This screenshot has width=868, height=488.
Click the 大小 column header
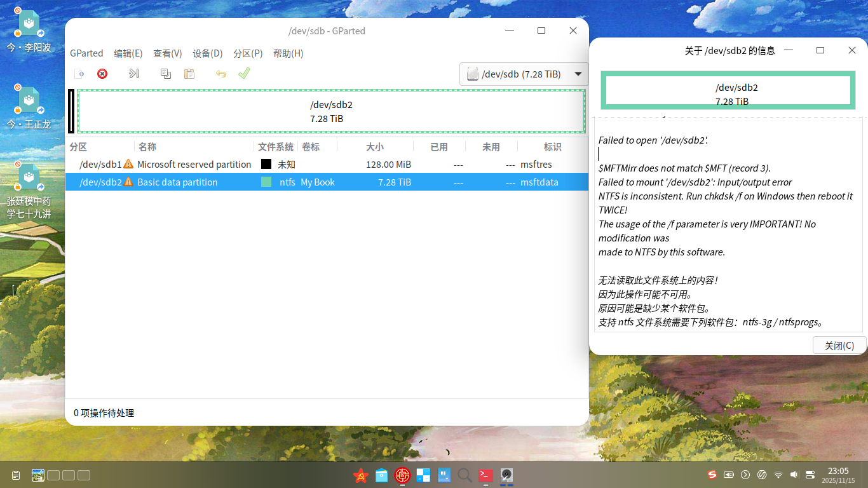(x=375, y=147)
